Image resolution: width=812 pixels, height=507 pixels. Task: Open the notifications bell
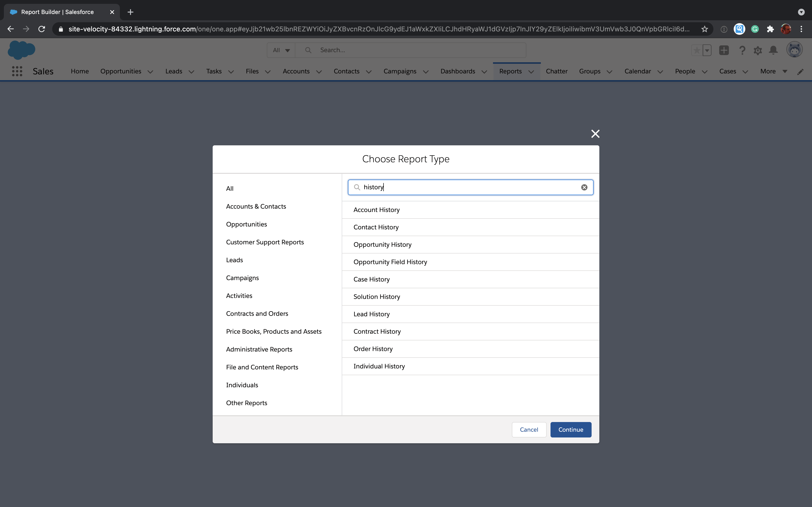773,50
